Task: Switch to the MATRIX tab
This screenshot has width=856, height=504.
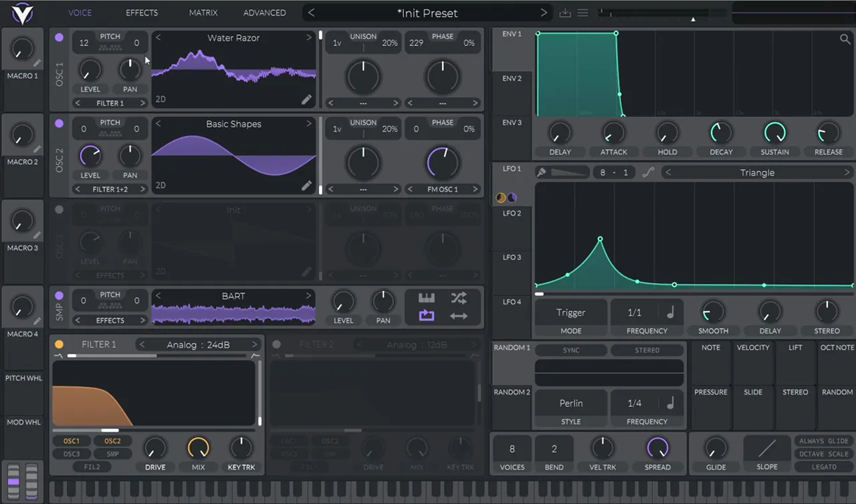Action: pyautogui.click(x=203, y=13)
